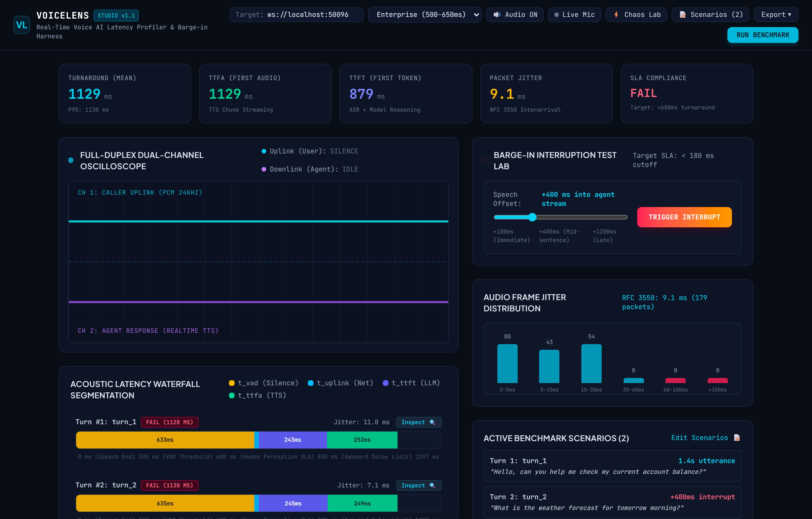Run the benchmark
Image resolution: width=812 pixels, height=519 pixels.
(x=762, y=35)
